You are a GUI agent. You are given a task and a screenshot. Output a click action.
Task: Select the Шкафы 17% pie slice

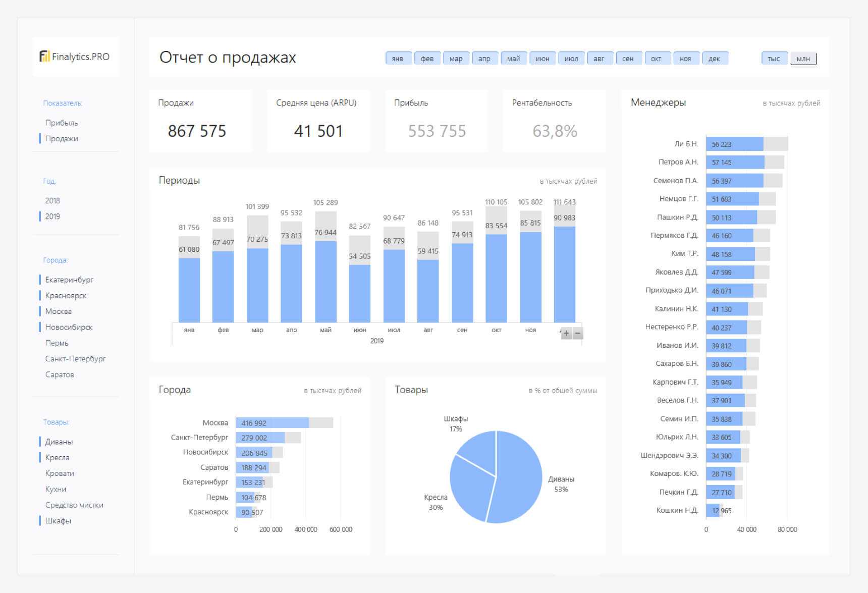[479, 452]
